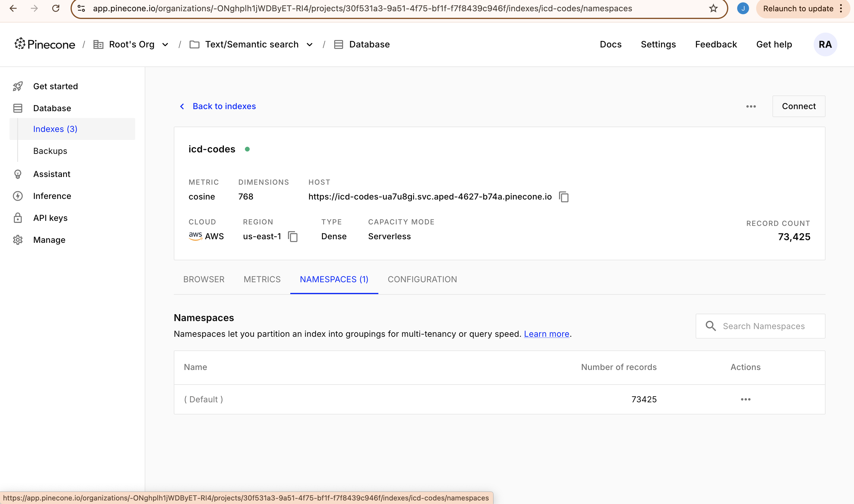Open Inference from the sidebar

click(x=52, y=196)
